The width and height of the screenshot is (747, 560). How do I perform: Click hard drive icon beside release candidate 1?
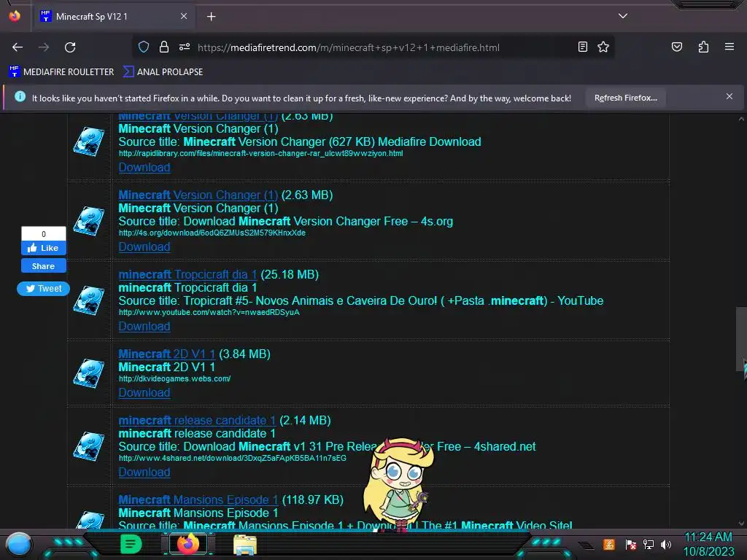click(88, 446)
